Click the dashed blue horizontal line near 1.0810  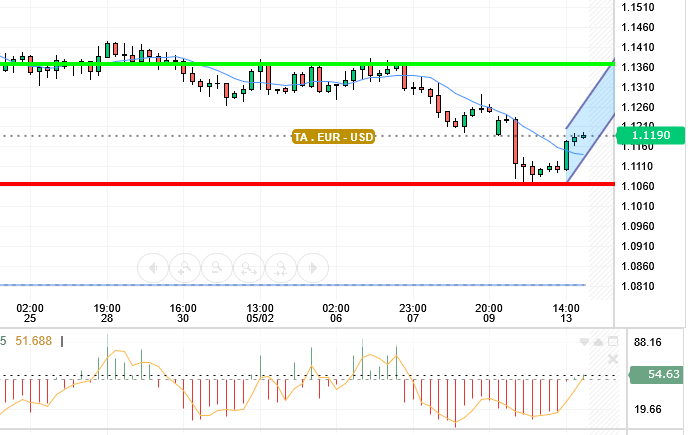(x=293, y=285)
